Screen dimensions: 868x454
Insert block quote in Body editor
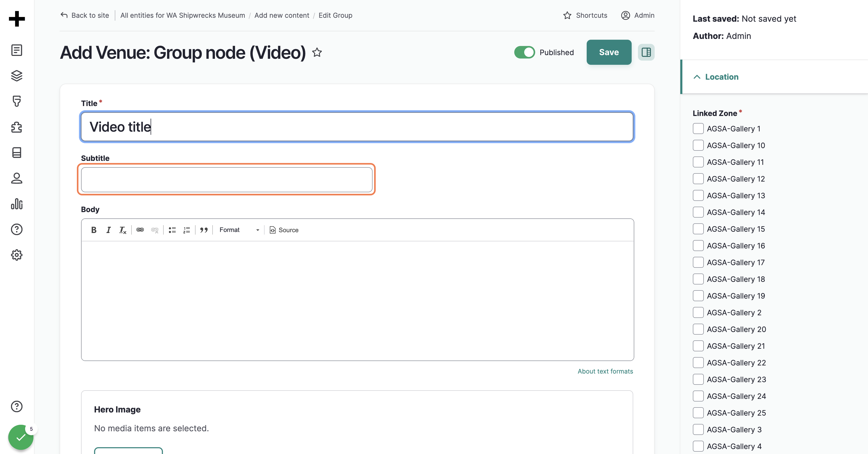point(204,230)
